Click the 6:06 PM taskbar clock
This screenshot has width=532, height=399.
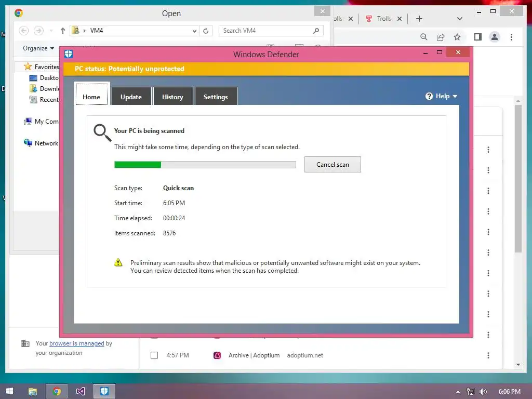510,392
